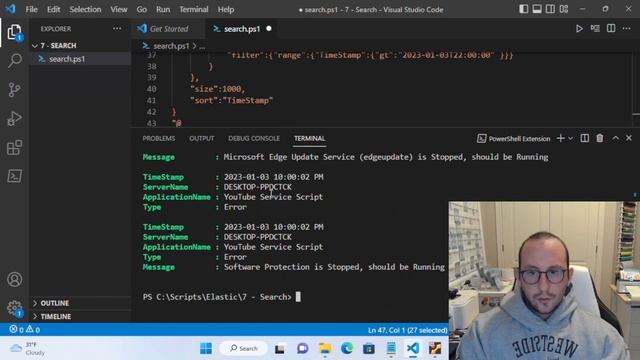
Task: Split the editor to the right
Action: point(611,29)
